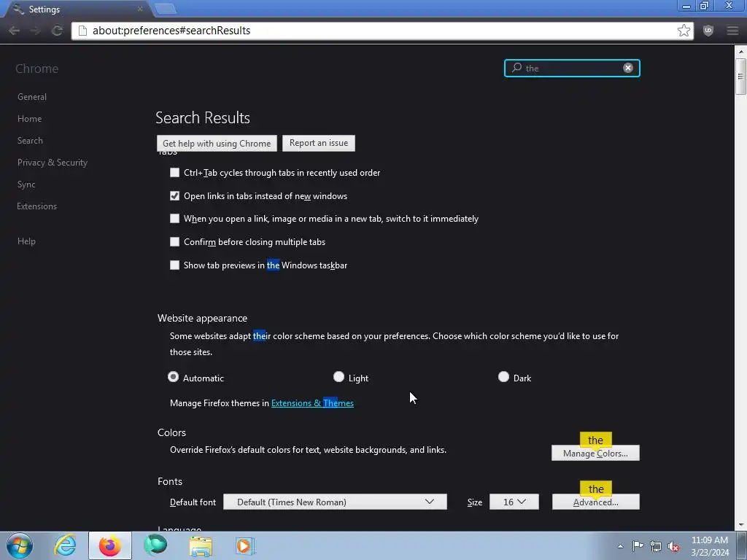Click scrollbar up arrow
Viewport: 747px width, 560px height.
pos(740,50)
